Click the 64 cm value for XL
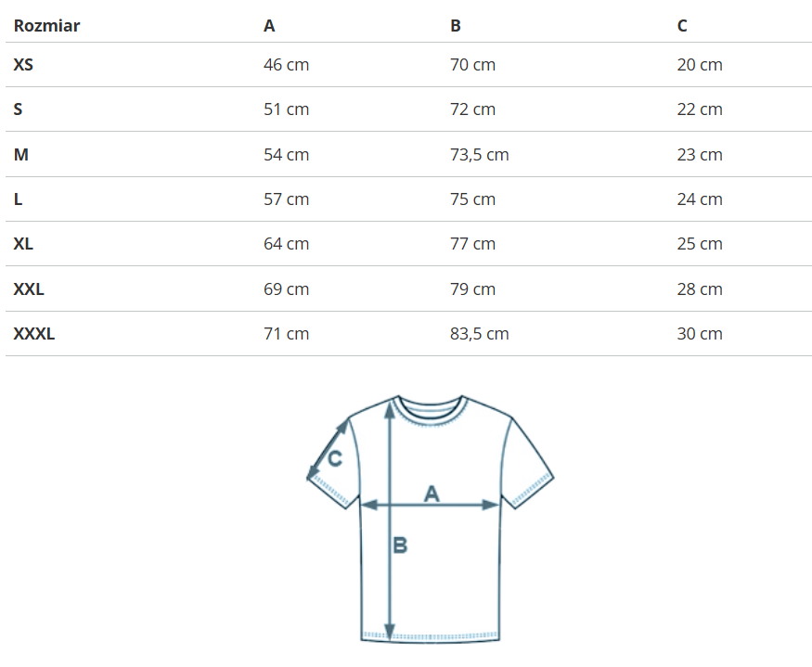Image resolution: width=812 pixels, height=667 pixels. click(x=287, y=244)
